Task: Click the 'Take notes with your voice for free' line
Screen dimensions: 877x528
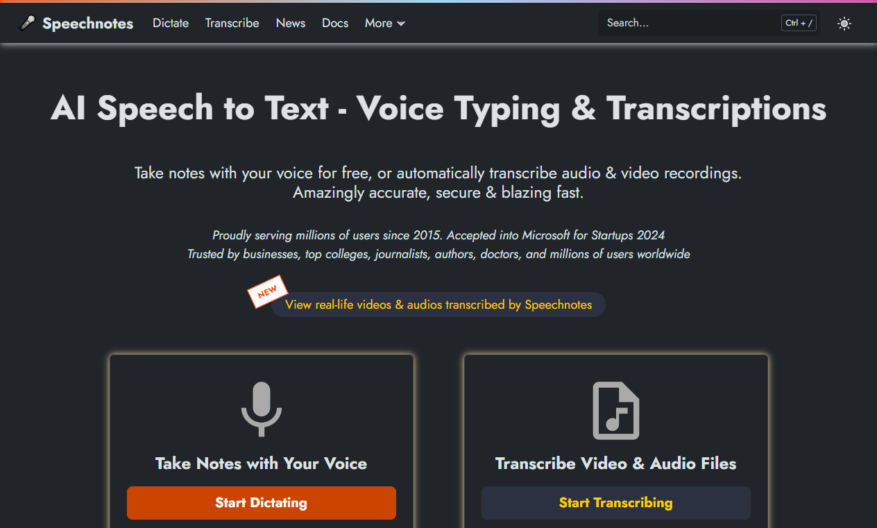Action: [438, 173]
